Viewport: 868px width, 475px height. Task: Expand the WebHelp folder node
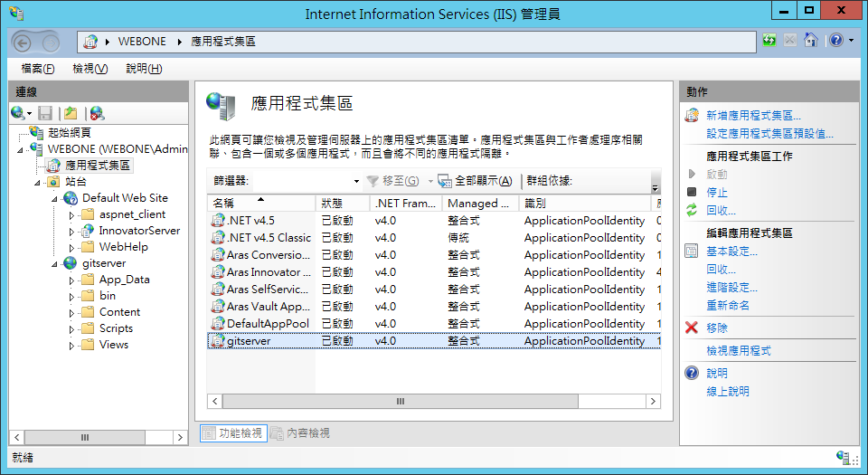(x=71, y=248)
